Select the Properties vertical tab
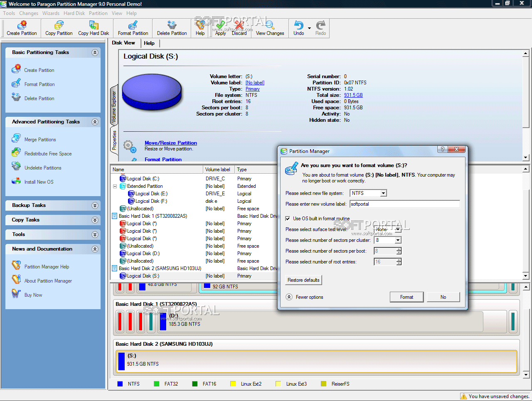532x401 pixels. pos(114,140)
